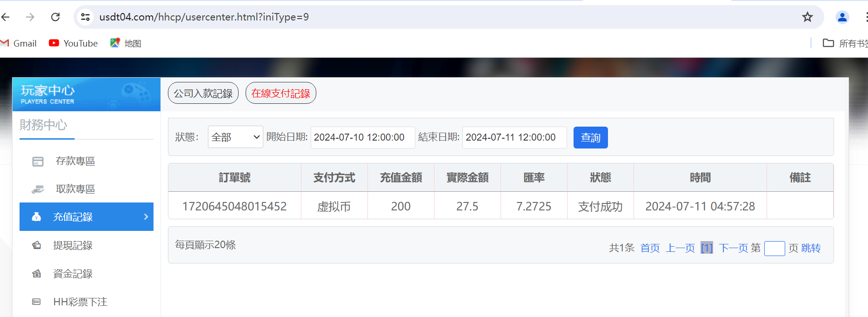Click the 玩家中心 Players Center banner

point(87,94)
